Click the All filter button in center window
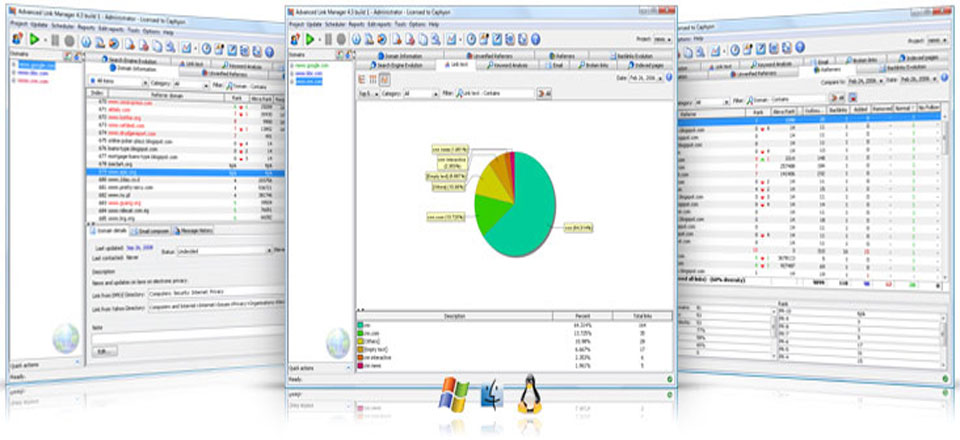Viewport: 960px width, 440px height. point(546,92)
